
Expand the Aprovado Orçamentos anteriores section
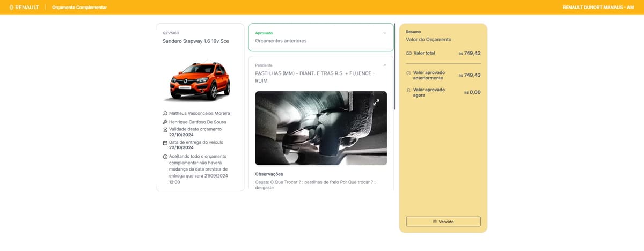pos(321,37)
